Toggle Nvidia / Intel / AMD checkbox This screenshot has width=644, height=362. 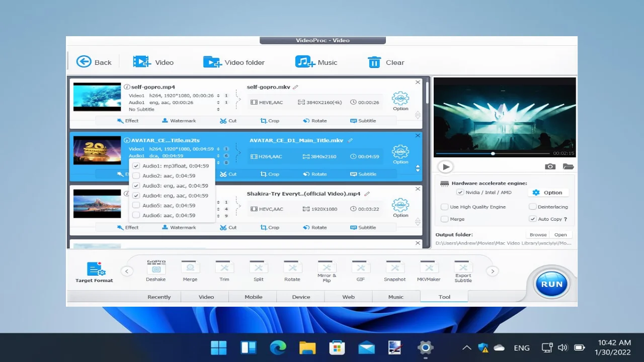460,193
